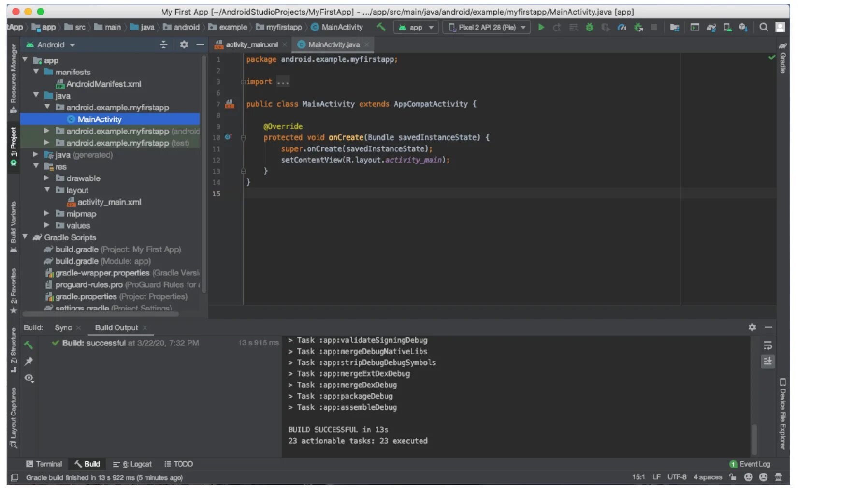
Task: Open the 6: Logcat tool window tab
Action: click(x=132, y=464)
